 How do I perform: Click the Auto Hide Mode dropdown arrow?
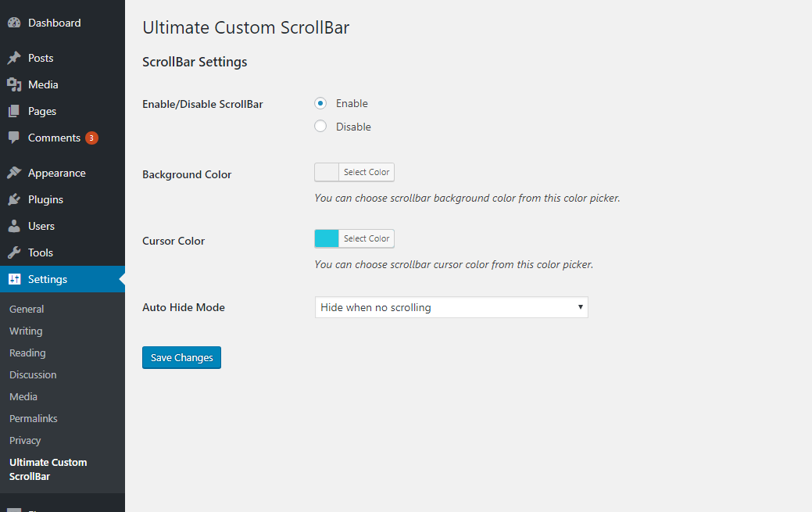click(x=580, y=307)
